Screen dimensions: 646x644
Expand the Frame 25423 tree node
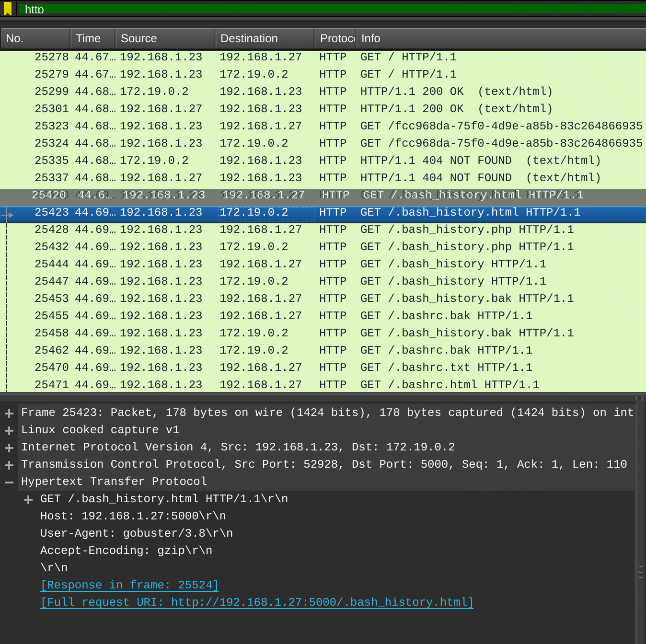tap(9, 413)
